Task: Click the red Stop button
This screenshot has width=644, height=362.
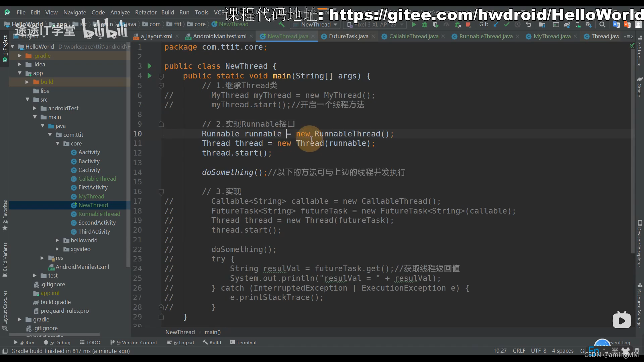Action: point(468,24)
